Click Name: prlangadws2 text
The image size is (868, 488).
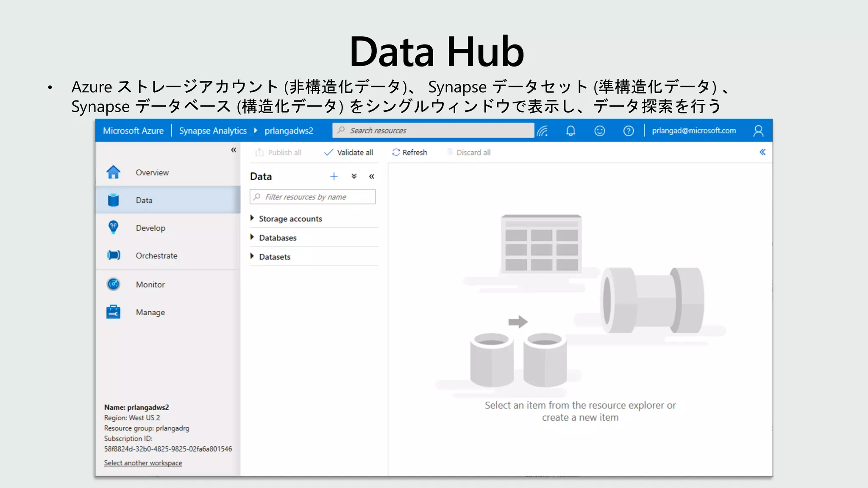(x=136, y=407)
